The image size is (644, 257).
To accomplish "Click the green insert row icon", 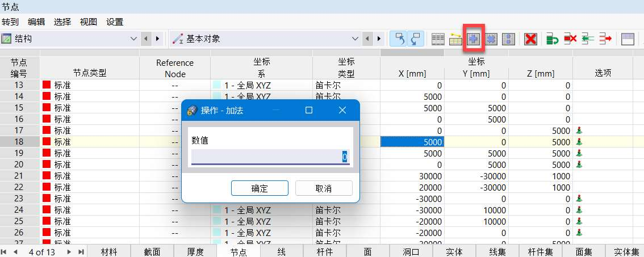I will pos(553,39).
